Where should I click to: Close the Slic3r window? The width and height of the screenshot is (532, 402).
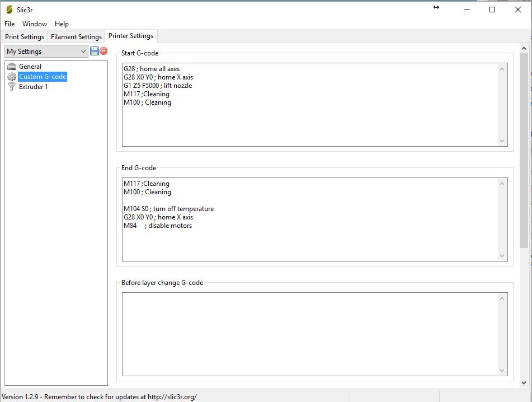click(518, 10)
